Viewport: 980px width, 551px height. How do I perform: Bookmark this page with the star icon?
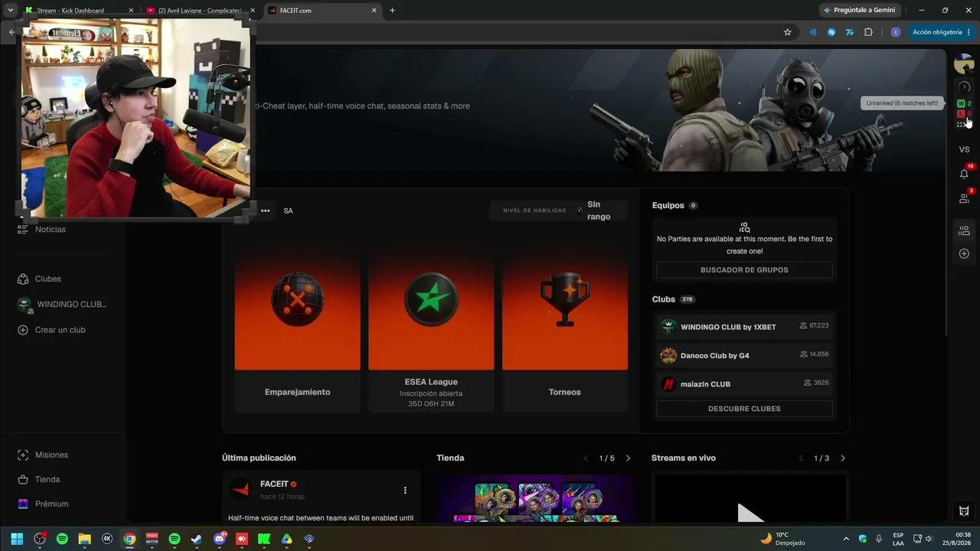click(x=787, y=32)
